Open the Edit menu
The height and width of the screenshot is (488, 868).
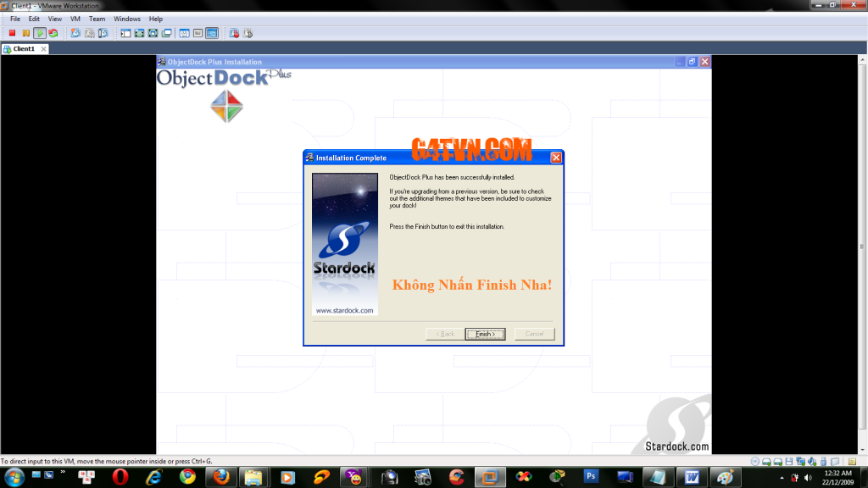[34, 19]
